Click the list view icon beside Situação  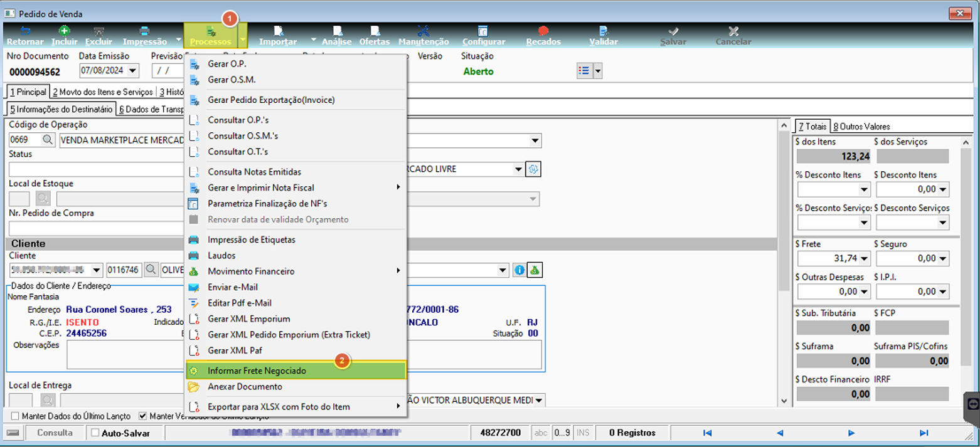click(584, 71)
